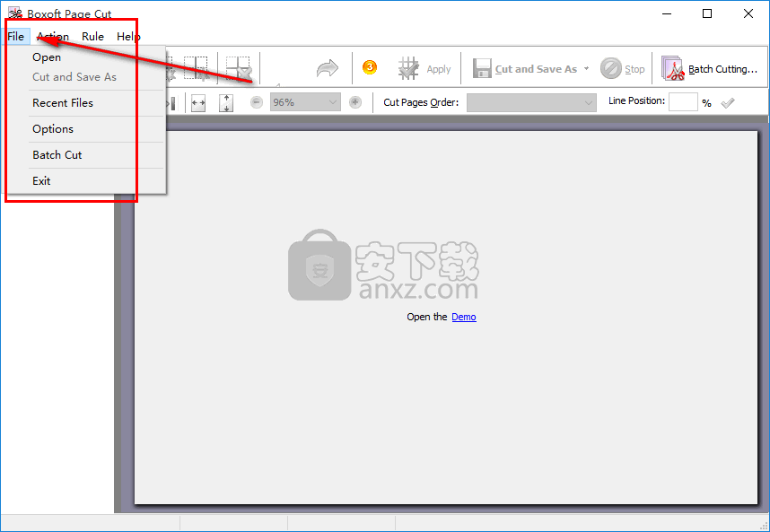Open the 96% zoom dropdown
The height and width of the screenshot is (532, 770).
coord(305,102)
